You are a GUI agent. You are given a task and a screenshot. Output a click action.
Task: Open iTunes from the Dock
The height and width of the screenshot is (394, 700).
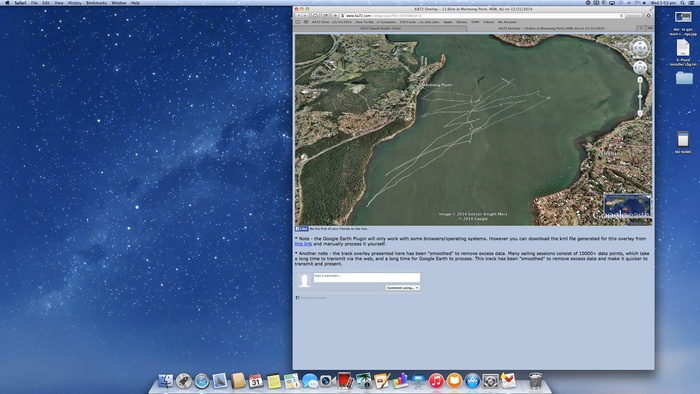[x=436, y=381]
